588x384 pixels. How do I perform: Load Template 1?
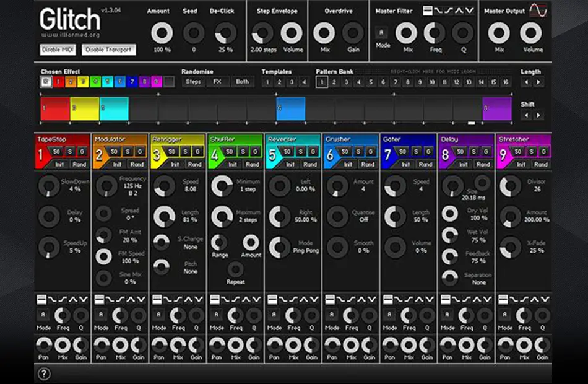click(267, 82)
